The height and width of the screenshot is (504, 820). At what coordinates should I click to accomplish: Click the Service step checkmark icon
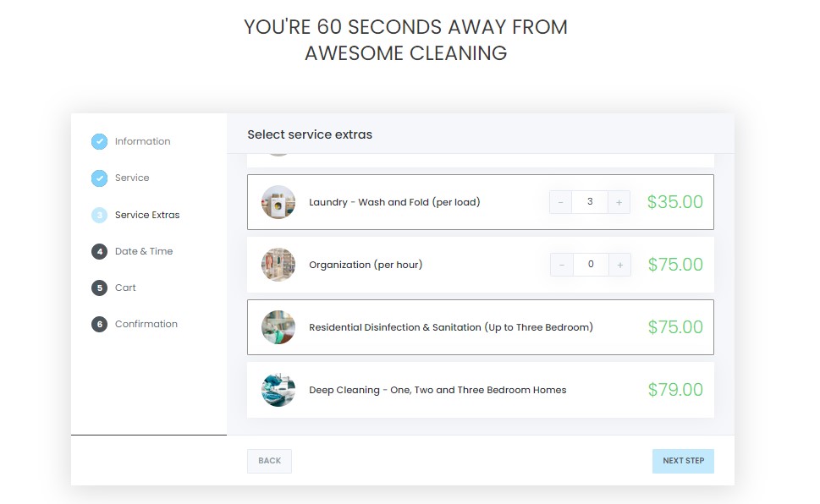(99, 178)
